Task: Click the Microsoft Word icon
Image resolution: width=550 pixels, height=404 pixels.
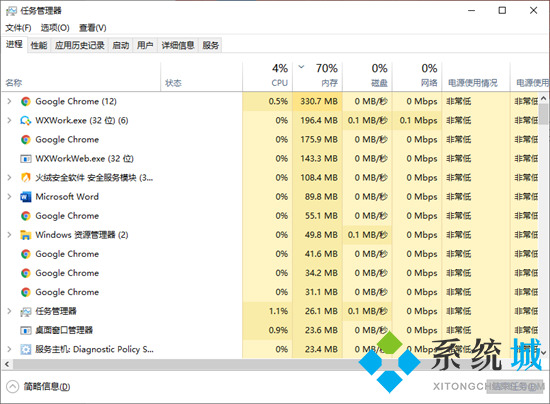Action: (26, 197)
